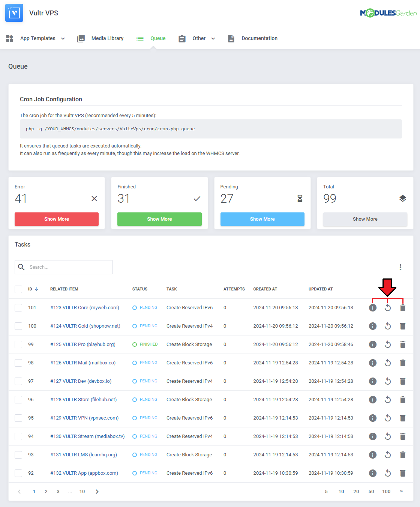
Task: Open the Documentation tab
Action: tap(252, 38)
